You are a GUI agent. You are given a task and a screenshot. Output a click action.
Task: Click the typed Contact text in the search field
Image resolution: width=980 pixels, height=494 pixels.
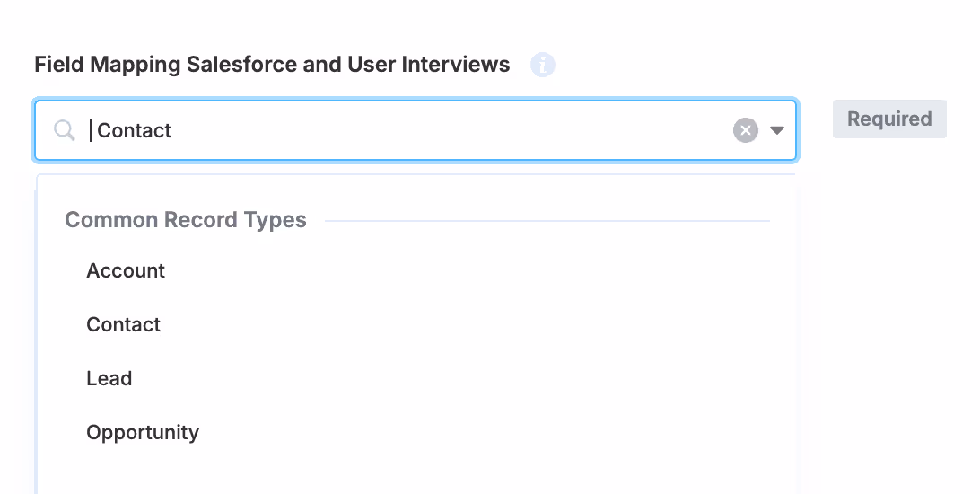[x=134, y=131]
